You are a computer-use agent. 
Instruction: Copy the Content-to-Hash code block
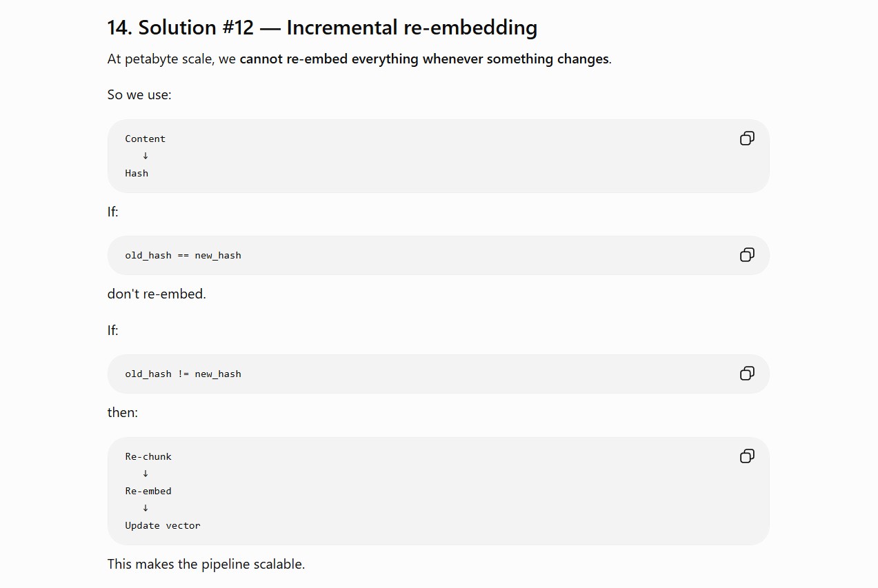pos(747,139)
